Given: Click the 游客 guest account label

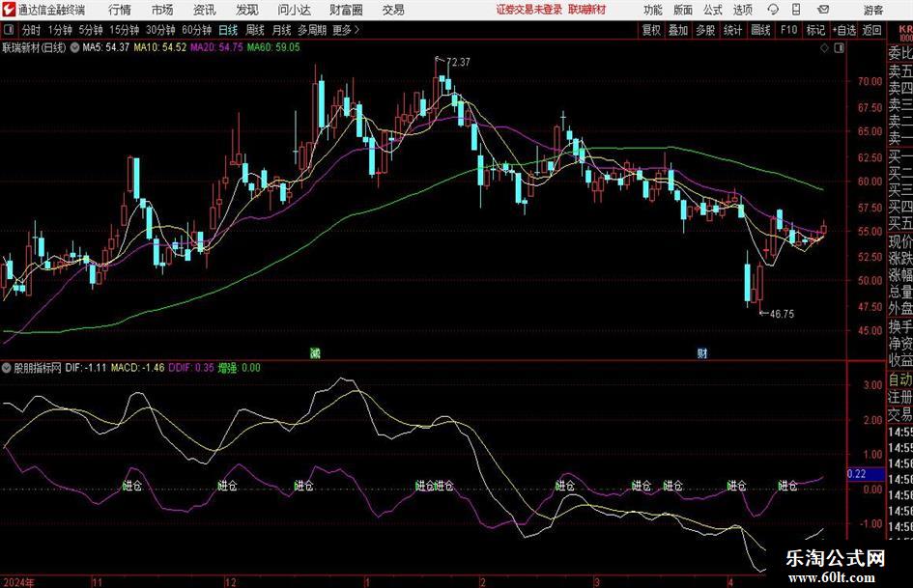Looking at the screenshot, I should (873, 10).
